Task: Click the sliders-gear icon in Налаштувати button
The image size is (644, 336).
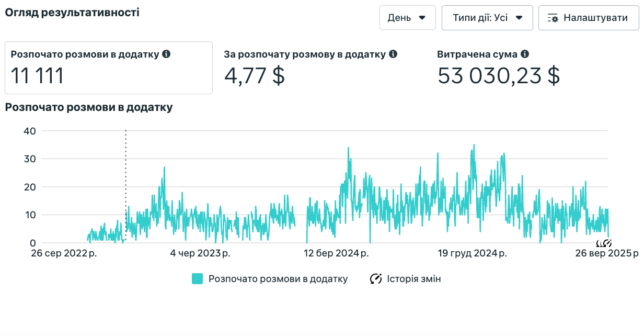Action: coord(553,18)
